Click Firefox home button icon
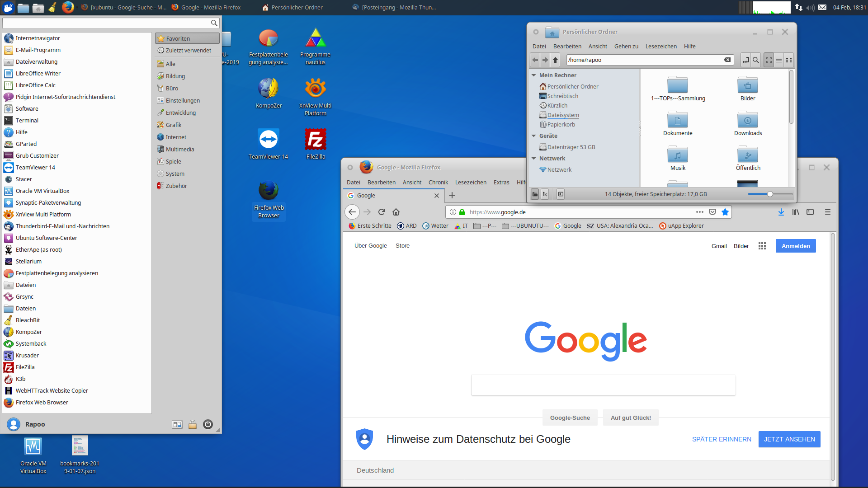Viewport: 868px width, 488px height. [x=396, y=212]
